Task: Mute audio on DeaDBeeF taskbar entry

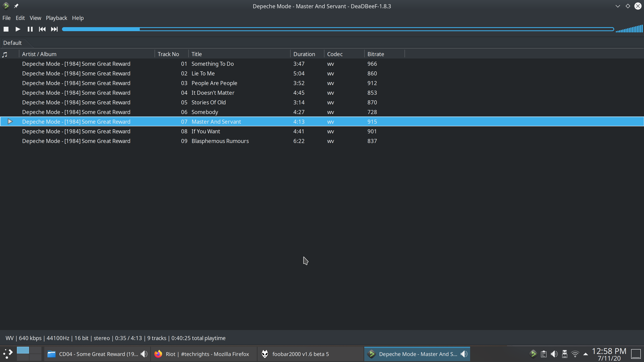Action: (464, 354)
